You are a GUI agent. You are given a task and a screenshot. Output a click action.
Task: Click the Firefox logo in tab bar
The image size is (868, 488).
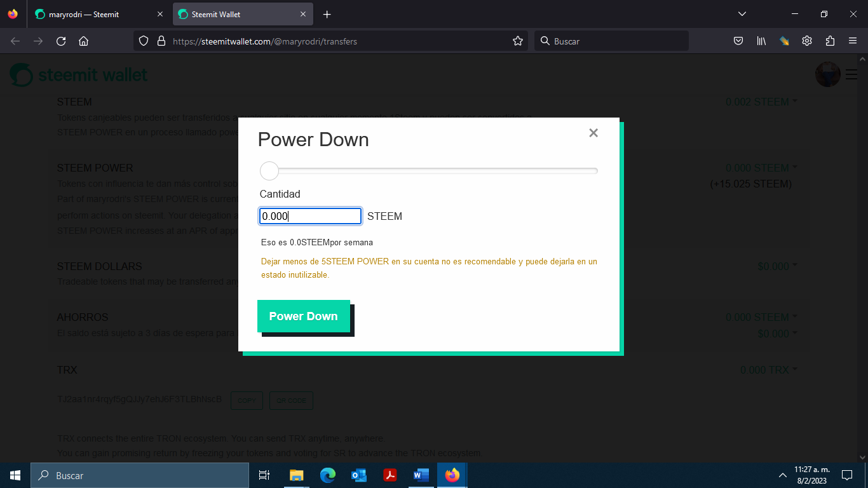13,14
